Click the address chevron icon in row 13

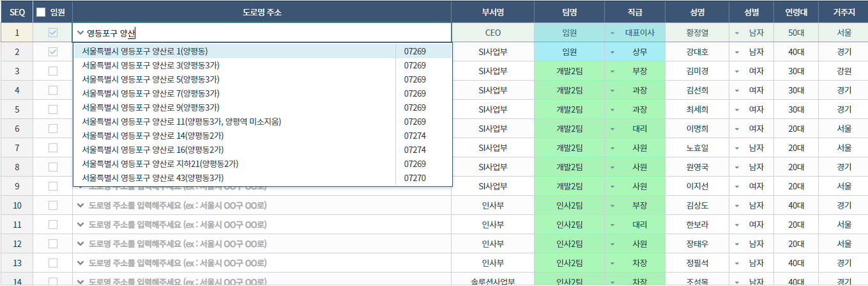click(80, 263)
